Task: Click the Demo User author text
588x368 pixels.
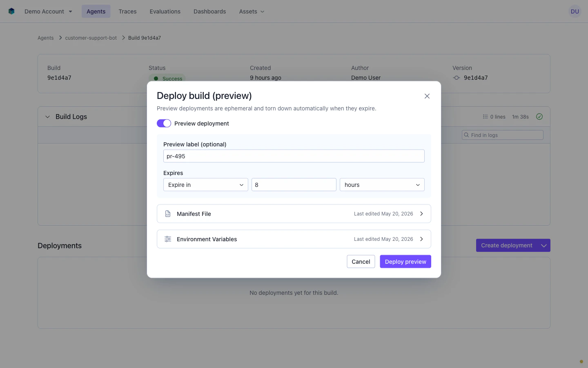Action: (366, 78)
